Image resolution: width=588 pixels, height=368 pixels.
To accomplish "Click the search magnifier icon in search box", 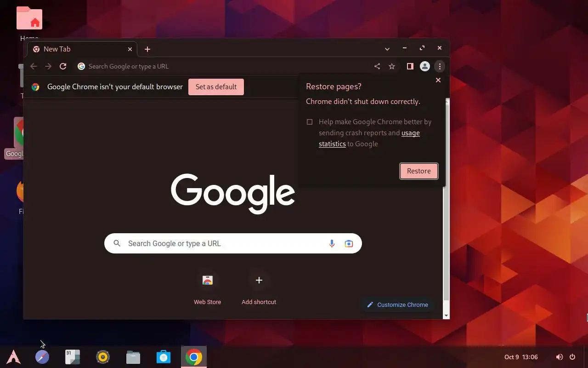I will pos(117,243).
